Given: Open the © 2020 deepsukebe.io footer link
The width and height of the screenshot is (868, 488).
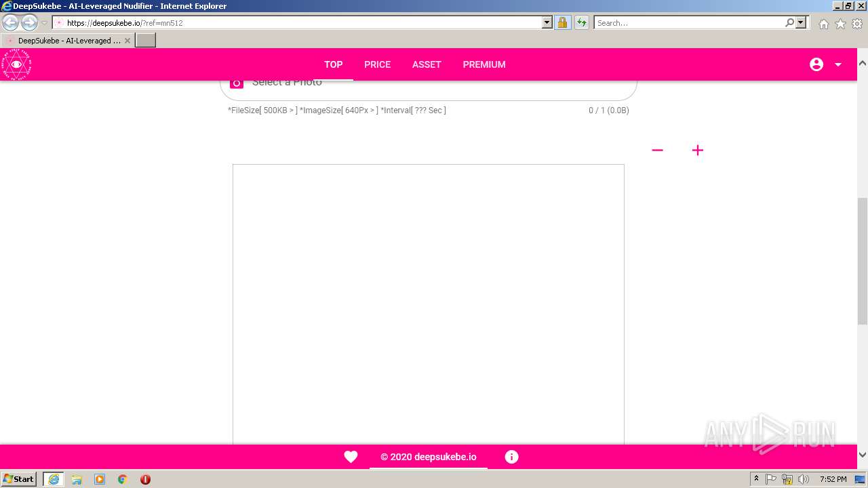Looking at the screenshot, I should click(x=429, y=457).
